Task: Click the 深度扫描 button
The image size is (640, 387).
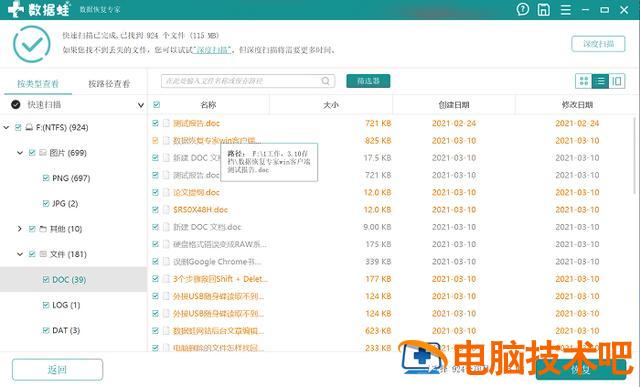Action: [598, 44]
